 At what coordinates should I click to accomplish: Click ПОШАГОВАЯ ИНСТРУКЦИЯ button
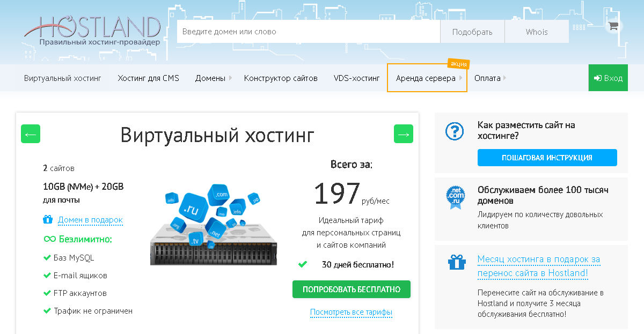pyautogui.click(x=547, y=158)
